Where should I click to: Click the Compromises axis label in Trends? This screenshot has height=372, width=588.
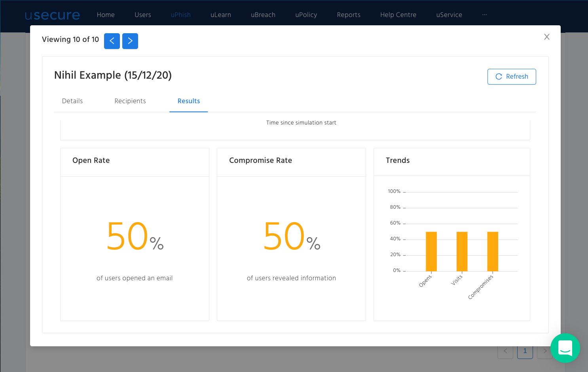(481, 287)
